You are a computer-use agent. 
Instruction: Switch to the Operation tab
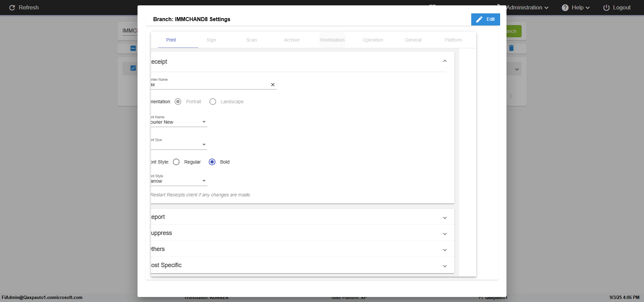(373, 40)
